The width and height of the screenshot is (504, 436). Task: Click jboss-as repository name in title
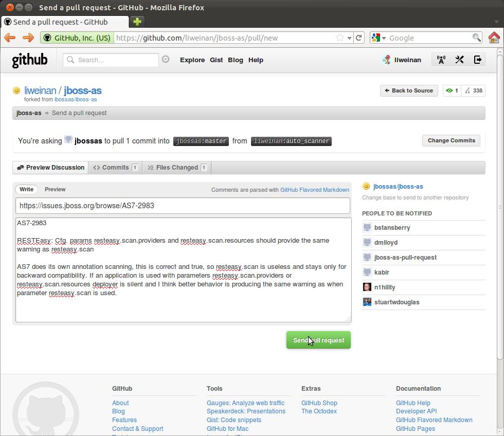click(x=83, y=90)
